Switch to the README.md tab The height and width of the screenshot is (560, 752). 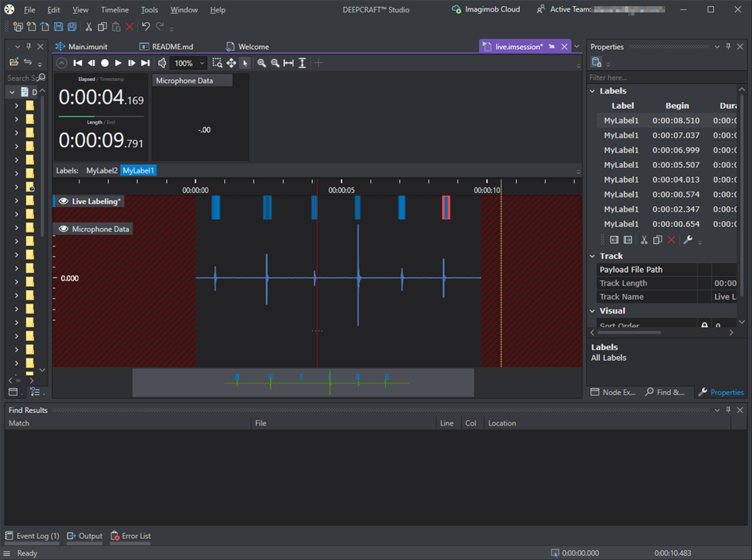pos(172,47)
